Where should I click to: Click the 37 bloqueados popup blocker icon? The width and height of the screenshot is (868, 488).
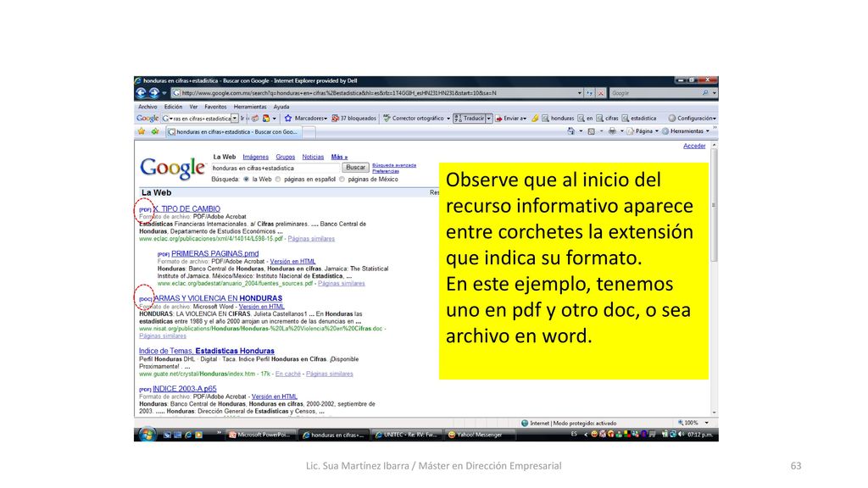pyautogui.click(x=335, y=118)
